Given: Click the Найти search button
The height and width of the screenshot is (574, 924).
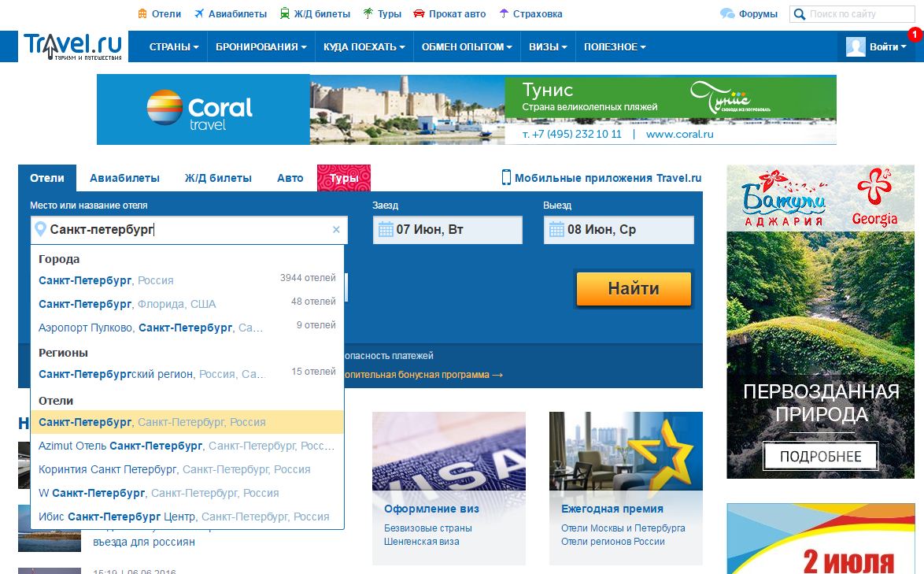Looking at the screenshot, I should (x=634, y=289).
